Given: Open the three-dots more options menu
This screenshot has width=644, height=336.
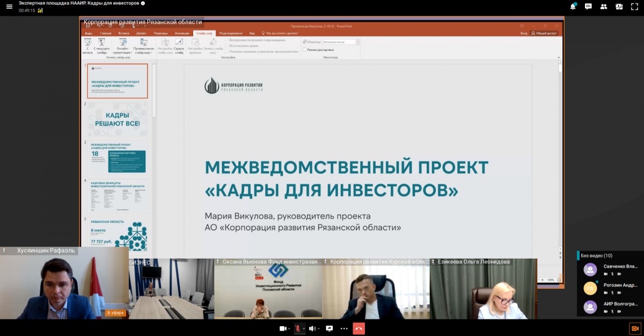Looking at the screenshot, I should coord(344,328).
